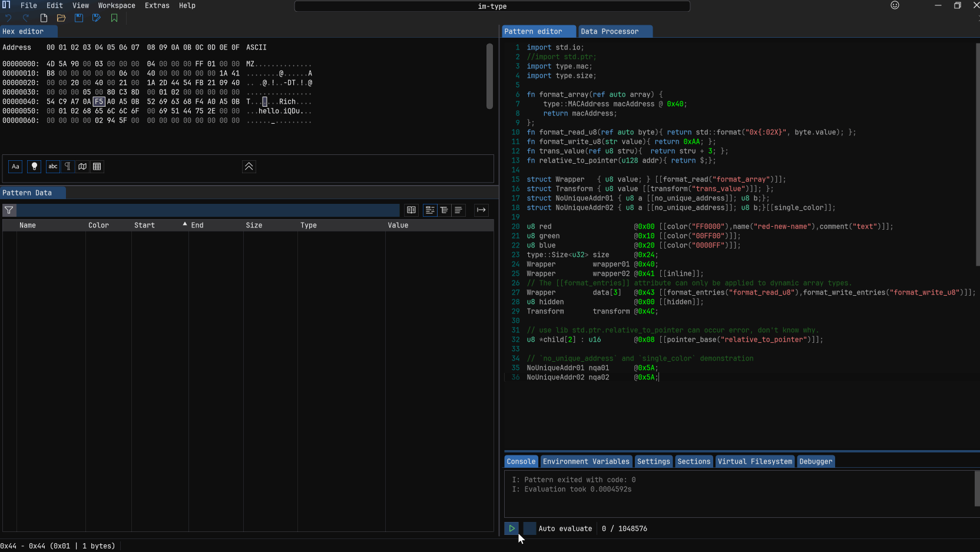Toggle the abc ASCII column button
Viewport: 980px width, 552px height.
pos(53,167)
